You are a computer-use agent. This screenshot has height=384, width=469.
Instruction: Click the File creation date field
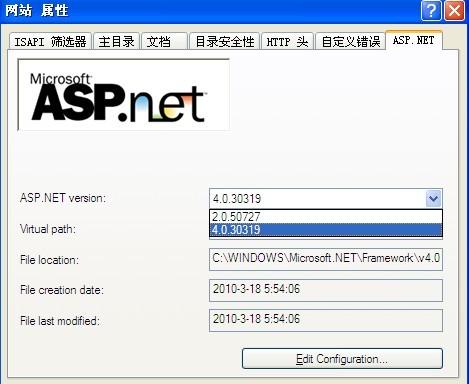[x=326, y=290]
